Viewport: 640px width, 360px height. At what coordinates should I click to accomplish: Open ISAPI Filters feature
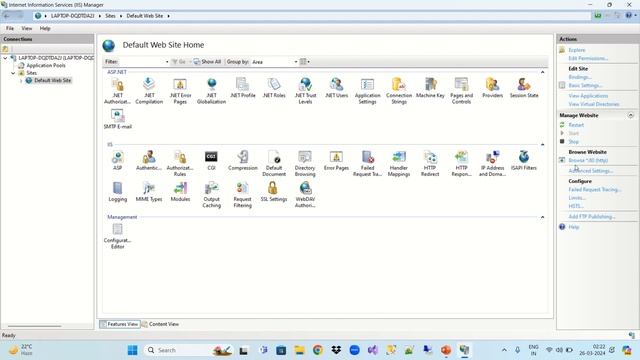(x=524, y=160)
